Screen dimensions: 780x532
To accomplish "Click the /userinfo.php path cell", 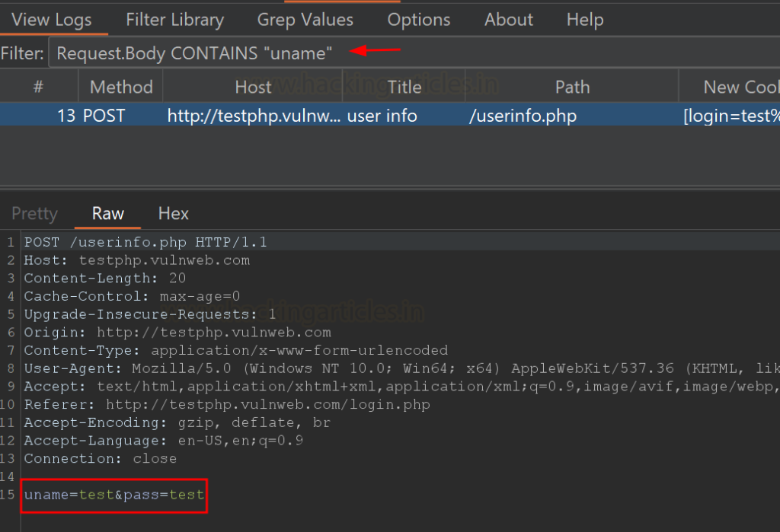I will tap(522, 116).
